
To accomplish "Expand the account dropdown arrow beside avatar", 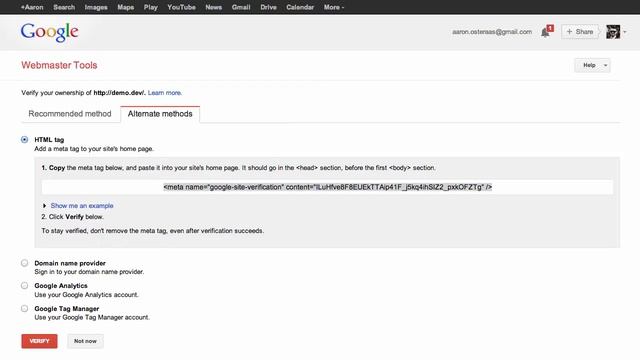I will point(624,32).
